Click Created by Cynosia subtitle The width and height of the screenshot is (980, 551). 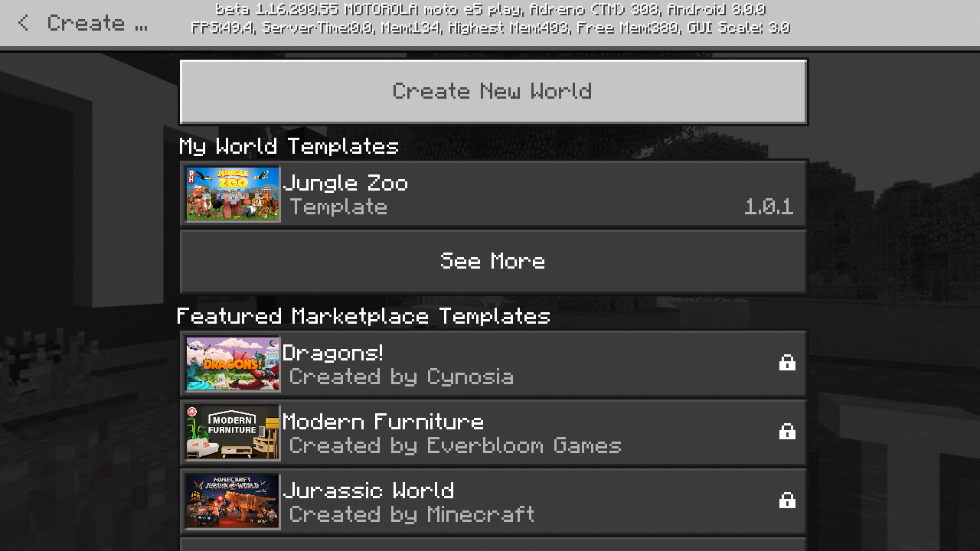pyautogui.click(x=401, y=377)
